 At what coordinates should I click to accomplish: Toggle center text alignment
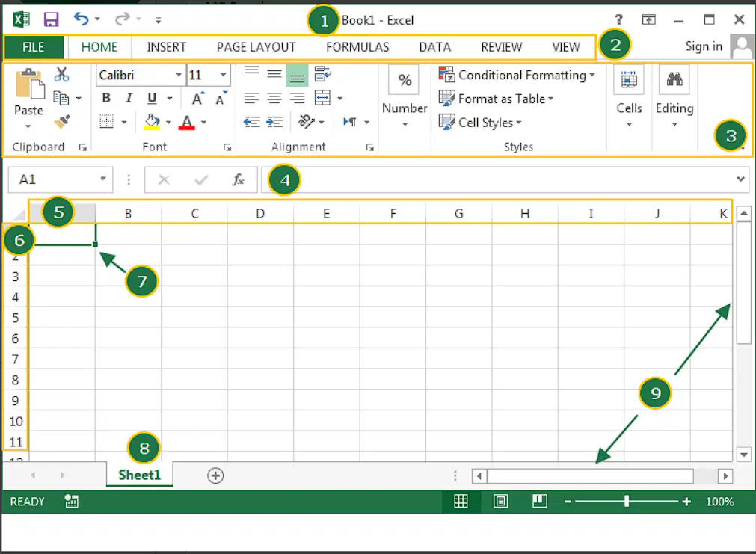[x=274, y=99]
